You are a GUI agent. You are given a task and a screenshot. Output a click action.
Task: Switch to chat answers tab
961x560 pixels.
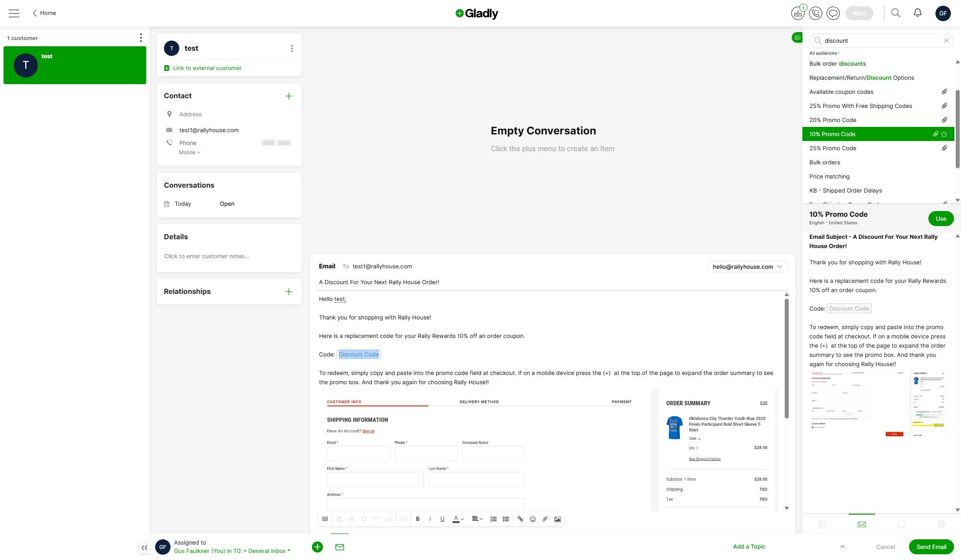coord(902,524)
